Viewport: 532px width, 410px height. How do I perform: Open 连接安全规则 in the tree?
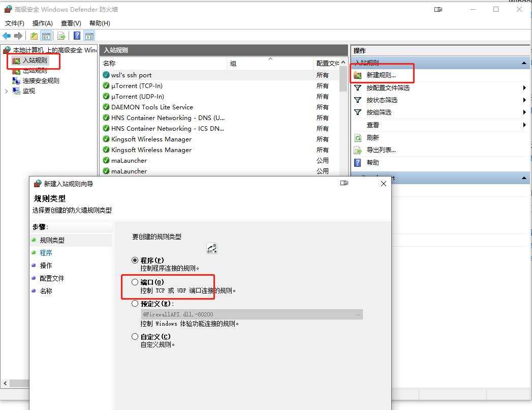(41, 81)
